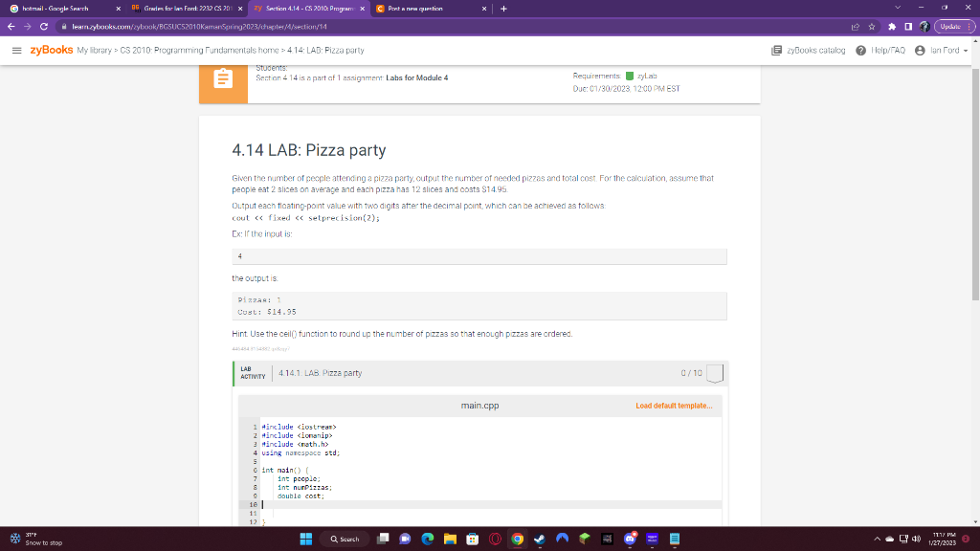Image resolution: width=980 pixels, height=551 pixels.
Task: Load the default template for main.cpp
Action: tap(674, 406)
